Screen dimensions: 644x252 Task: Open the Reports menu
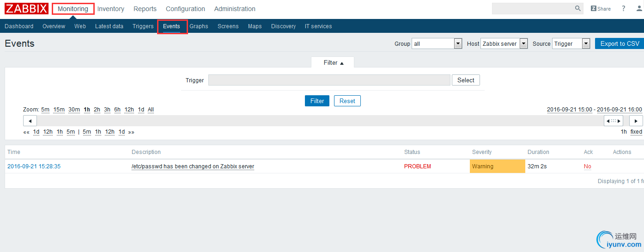coord(145,9)
